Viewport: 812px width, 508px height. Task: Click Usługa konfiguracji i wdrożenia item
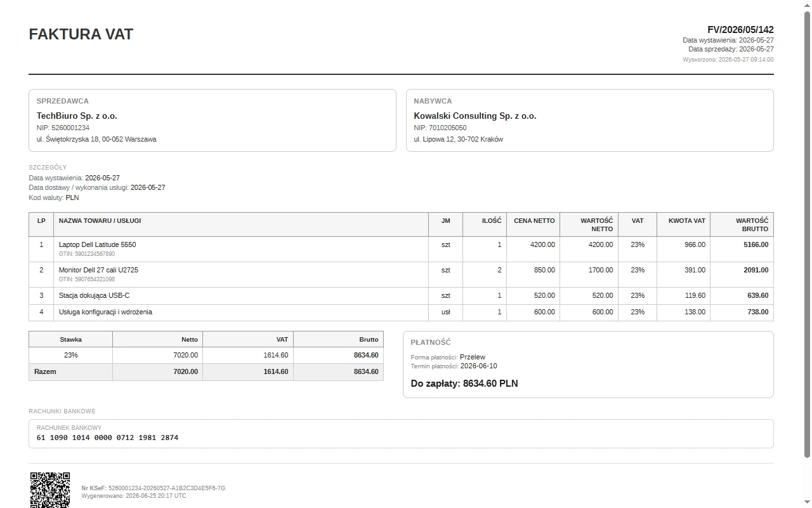coord(105,312)
